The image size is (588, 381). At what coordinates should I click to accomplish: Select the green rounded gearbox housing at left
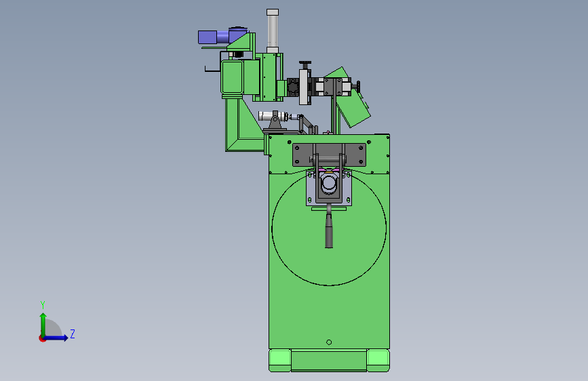(232, 77)
